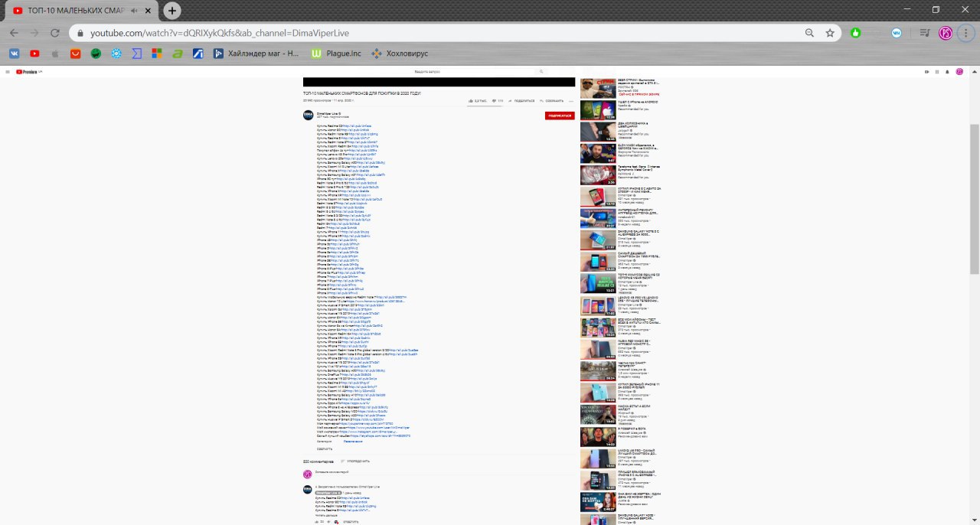The height and width of the screenshot is (525, 980).
Task: Subscribe with the red ПОДПИСАТЬСЯ button
Action: [x=560, y=116]
